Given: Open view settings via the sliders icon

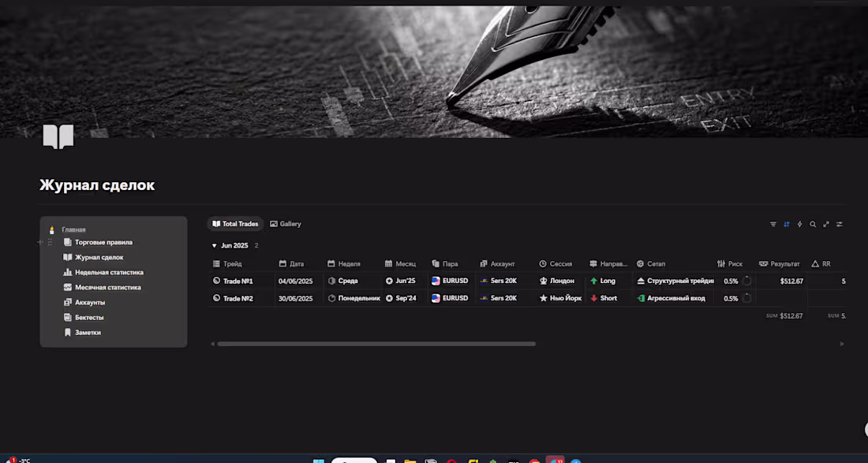Looking at the screenshot, I should pyautogui.click(x=839, y=223).
